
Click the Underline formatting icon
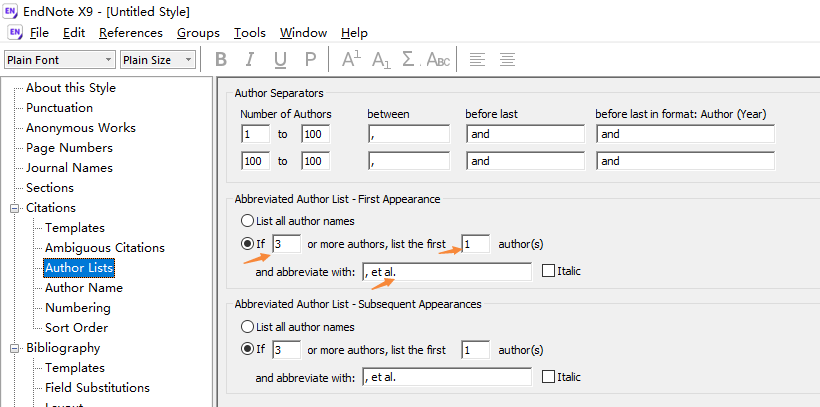280,60
